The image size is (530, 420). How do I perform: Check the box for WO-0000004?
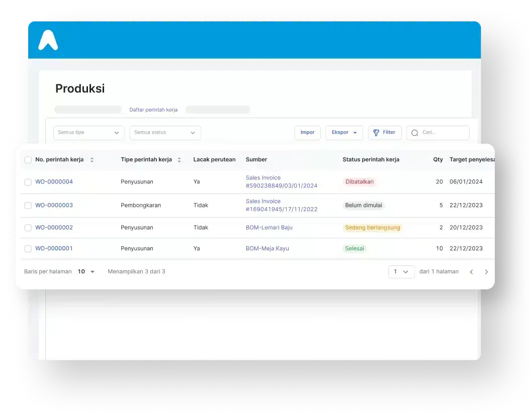coord(28,182)
